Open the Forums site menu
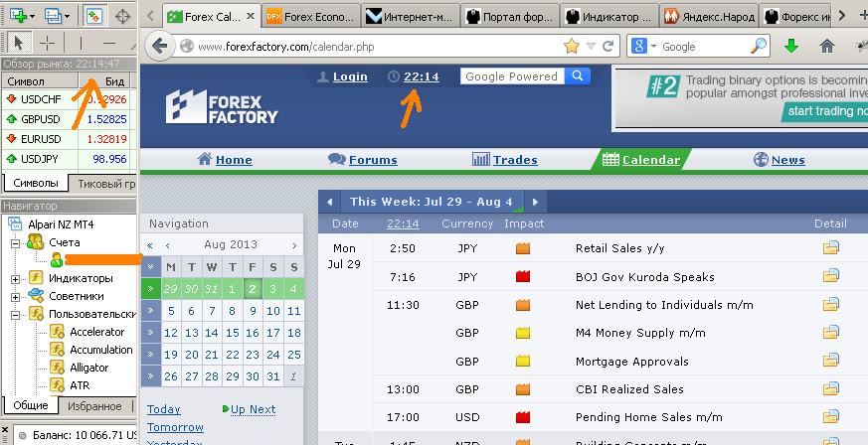This screenshot has height=445, width=868. [363, 160]
